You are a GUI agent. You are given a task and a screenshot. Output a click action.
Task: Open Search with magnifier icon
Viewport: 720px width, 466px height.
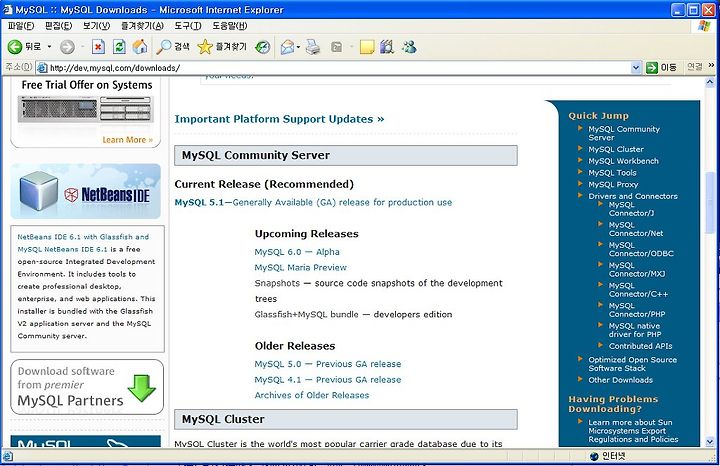click(163, 47)
